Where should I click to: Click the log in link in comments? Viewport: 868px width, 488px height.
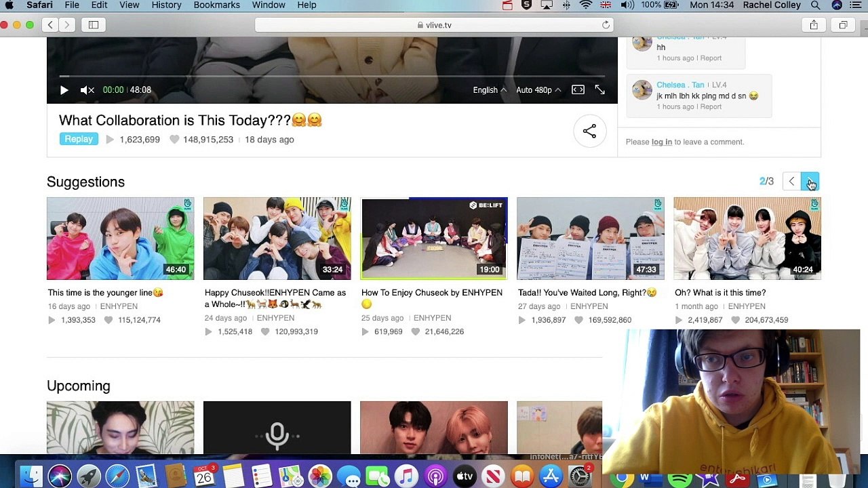tap(662, 142)
